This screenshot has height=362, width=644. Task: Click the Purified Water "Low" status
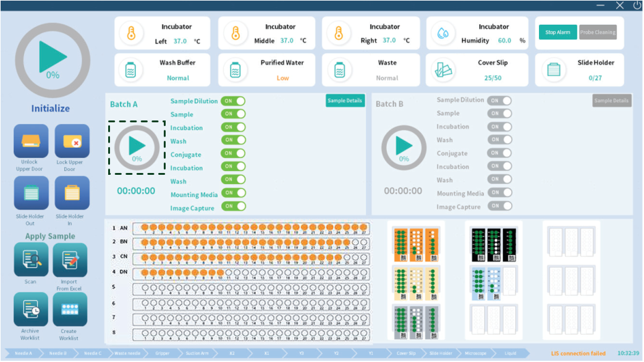click(282, 78)
